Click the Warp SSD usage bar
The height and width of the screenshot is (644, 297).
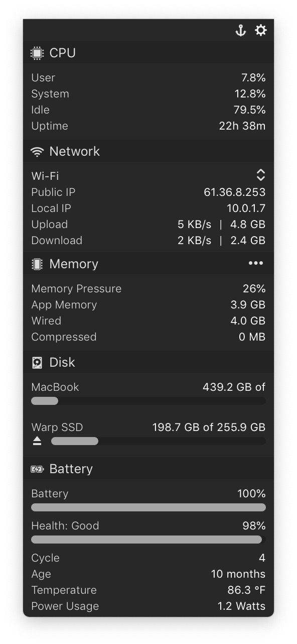pos(159,441)
